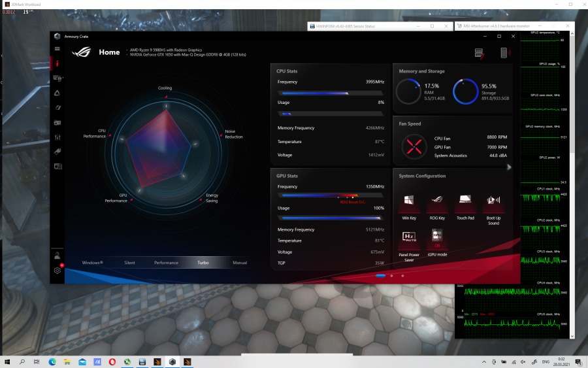Image resolution: width=588 pixels, height=368 pixels.
Task: Focus the HWiNFO64 Sensor Status window title
Action: pos(346,26)
